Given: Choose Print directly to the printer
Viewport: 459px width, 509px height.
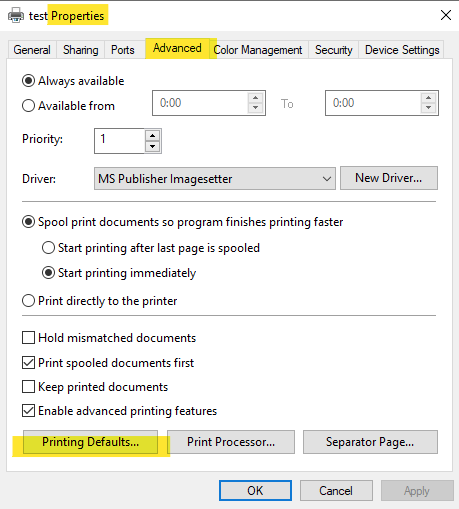Looking at the screenshot, I should pos(28,301).
